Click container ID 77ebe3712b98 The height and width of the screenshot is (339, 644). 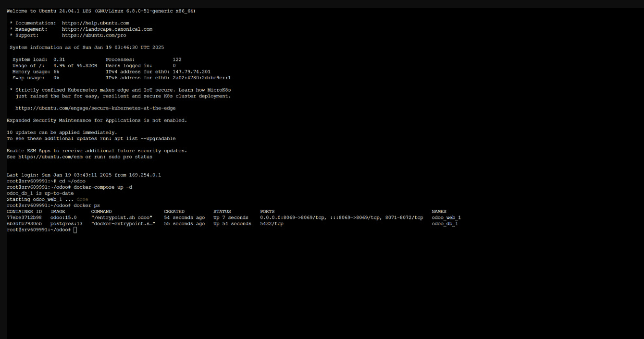(x=24, y=218)
